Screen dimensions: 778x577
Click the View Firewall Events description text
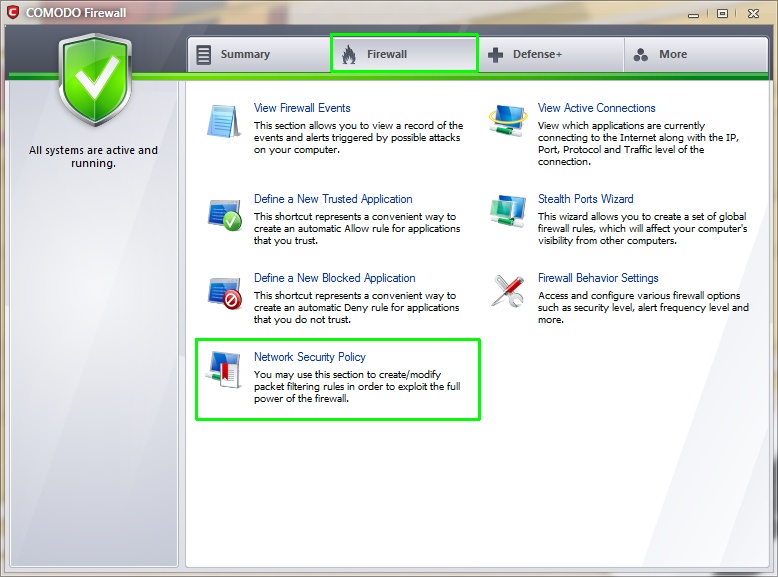coord(358,137)
